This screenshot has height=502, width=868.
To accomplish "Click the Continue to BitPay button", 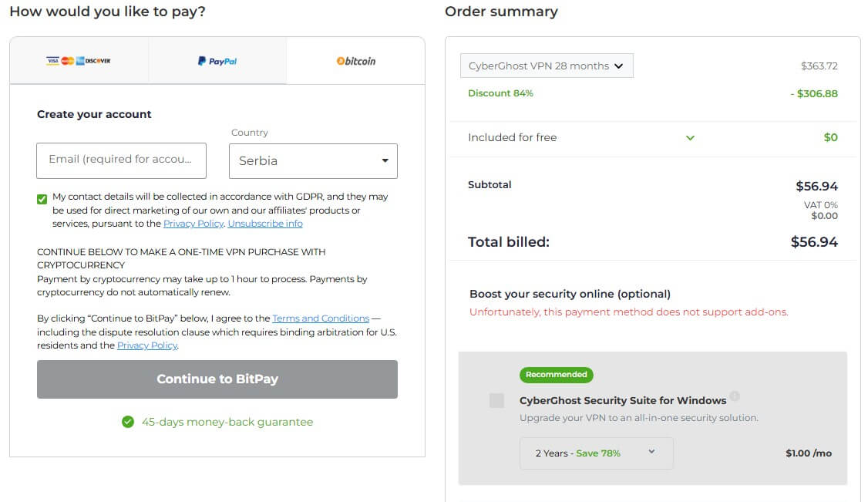I will (217, 379).
